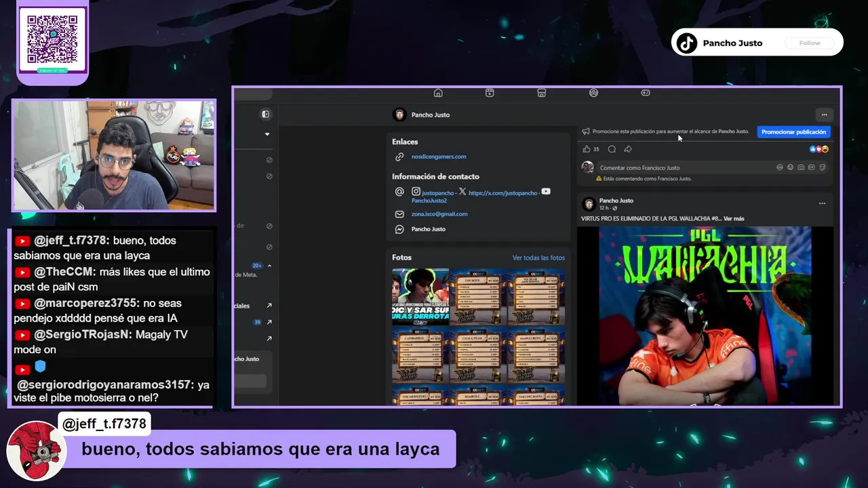
Task: Click streamer webcam feed
Action: 113,155
